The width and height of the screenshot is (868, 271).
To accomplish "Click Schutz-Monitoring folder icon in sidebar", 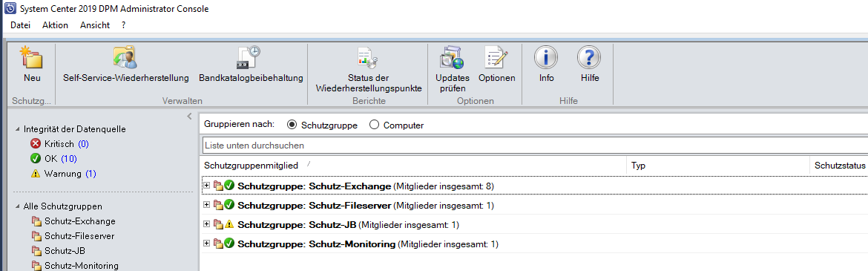I will point(36,266).
